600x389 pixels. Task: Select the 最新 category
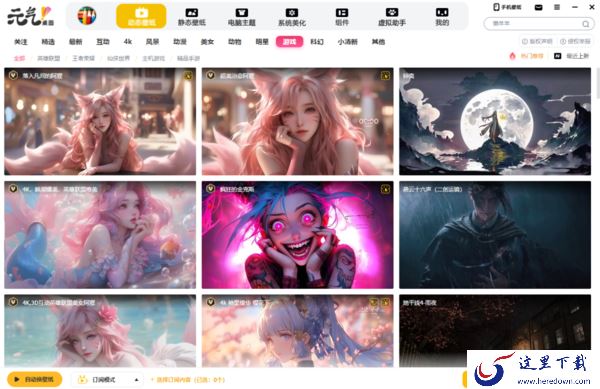[x=75, y=42]
